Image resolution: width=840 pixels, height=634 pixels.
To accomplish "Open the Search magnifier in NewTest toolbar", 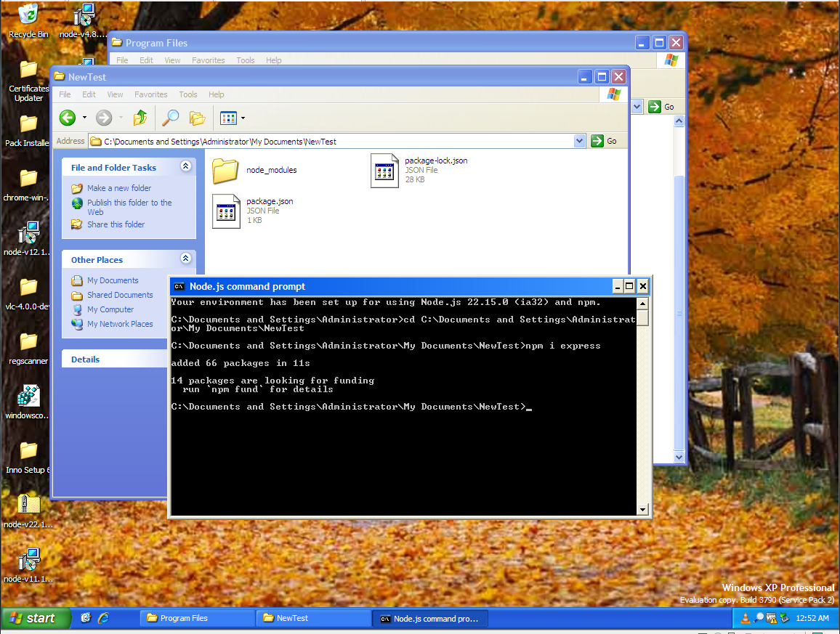I will [170, 118].
